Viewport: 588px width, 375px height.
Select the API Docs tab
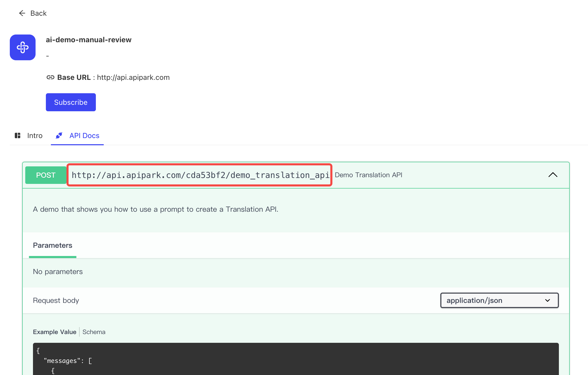[84, 135]
